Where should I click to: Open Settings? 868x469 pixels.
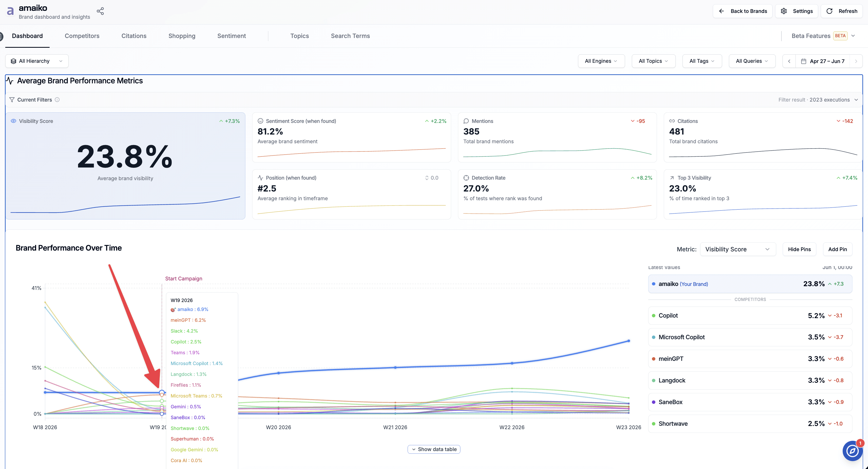pyautogui.click(x=797, y=11)
